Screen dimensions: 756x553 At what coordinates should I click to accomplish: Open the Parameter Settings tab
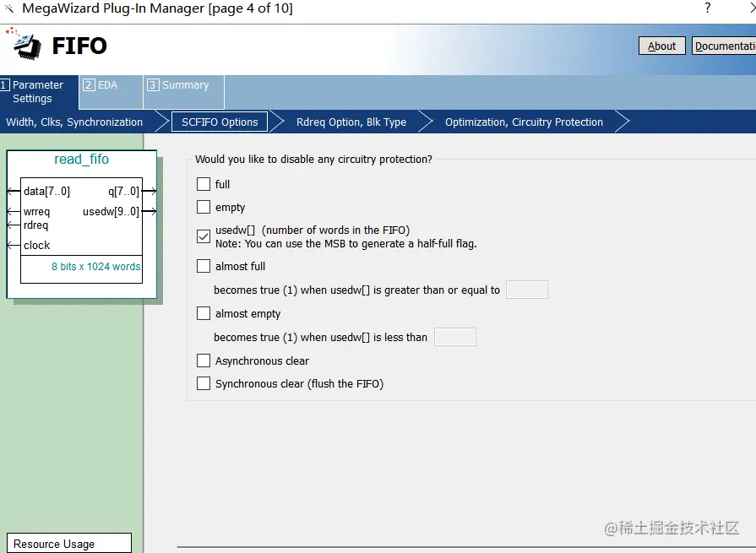(39, 91)
